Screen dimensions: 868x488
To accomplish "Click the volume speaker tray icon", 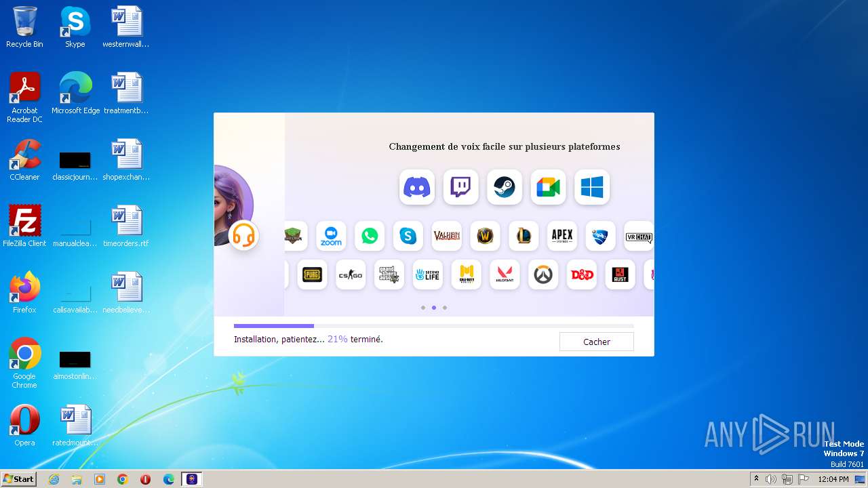I will pyautogui.click(x=771, y=479).
